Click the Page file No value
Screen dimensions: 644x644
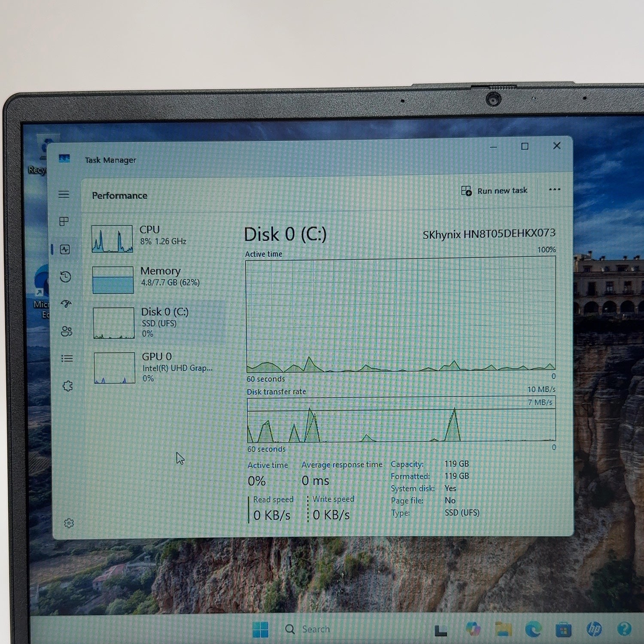[450, 500]
